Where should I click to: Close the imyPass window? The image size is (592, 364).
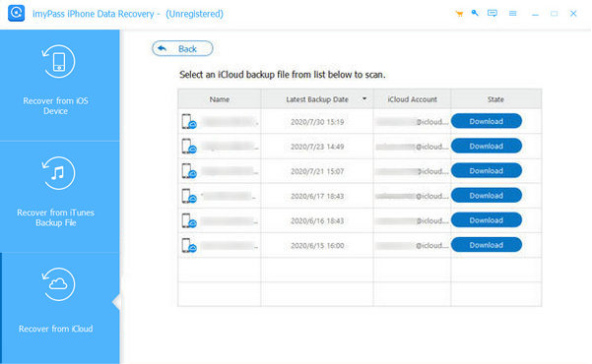[x=573, y=14]
